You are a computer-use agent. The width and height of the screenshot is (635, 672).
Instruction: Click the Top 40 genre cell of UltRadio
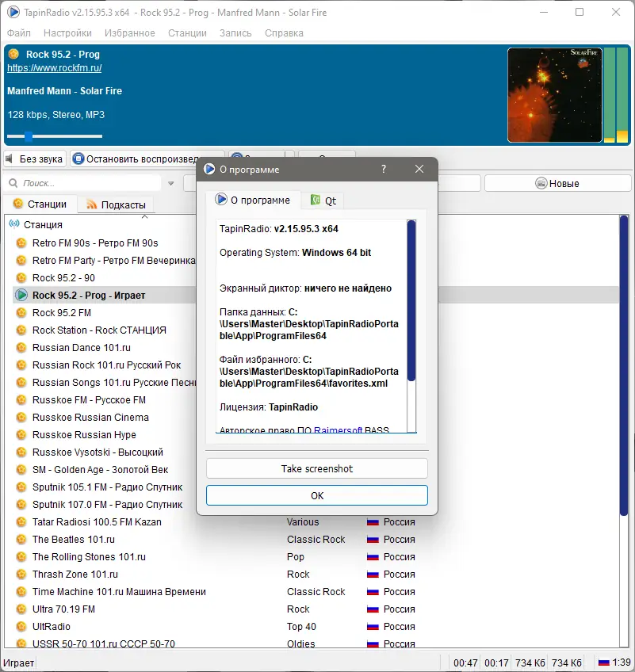pyautogui.click(x=301, y=626)
